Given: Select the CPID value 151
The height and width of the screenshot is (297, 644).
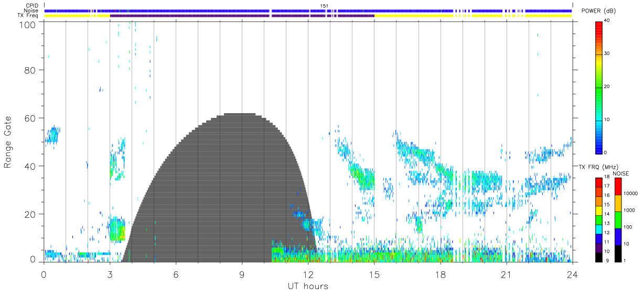Looking at the screenshot, I should (x=325, y=5).
